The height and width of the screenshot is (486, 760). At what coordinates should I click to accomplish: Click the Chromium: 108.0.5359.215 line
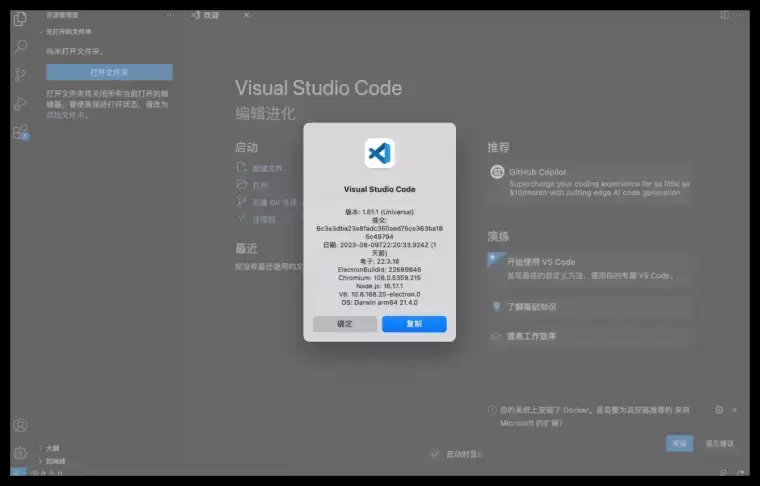(380, 278)
